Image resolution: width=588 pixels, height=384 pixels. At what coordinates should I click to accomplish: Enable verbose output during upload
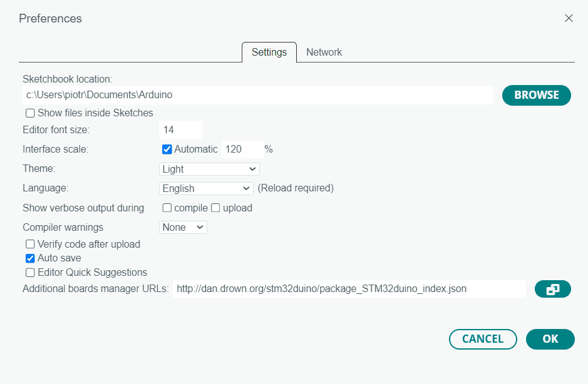click(215, 208)
